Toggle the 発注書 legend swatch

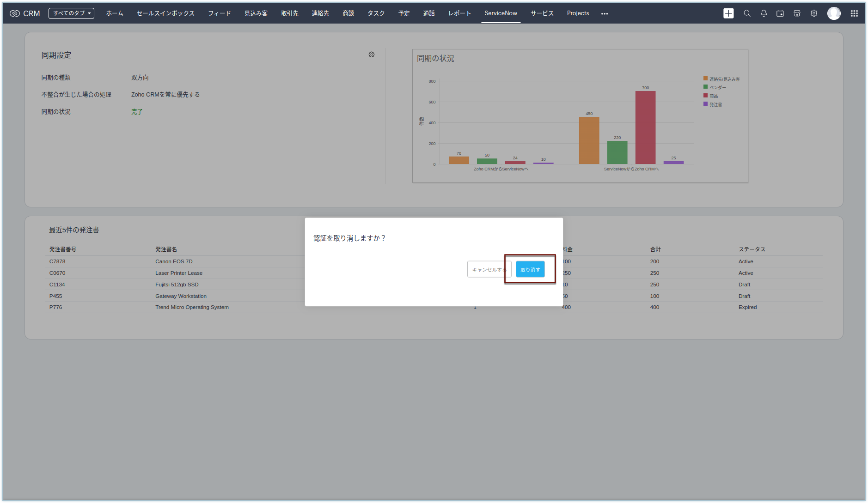(705, 104)
